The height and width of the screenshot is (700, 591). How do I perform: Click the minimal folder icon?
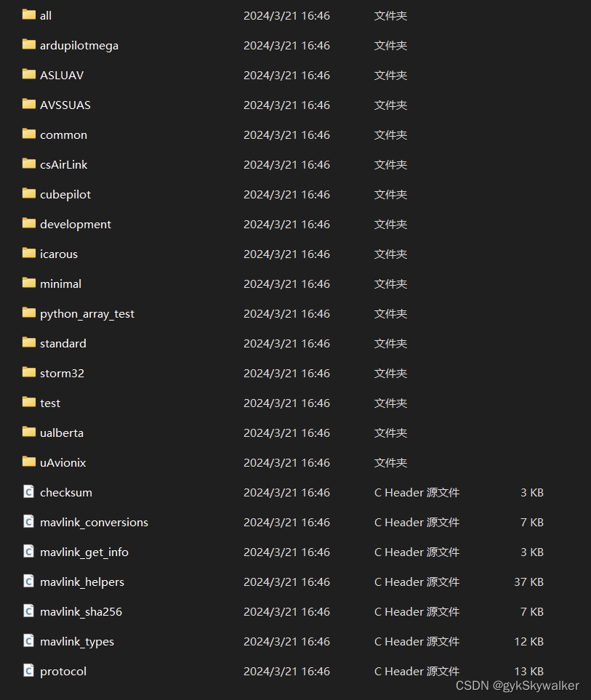click(x=29, y=283)
